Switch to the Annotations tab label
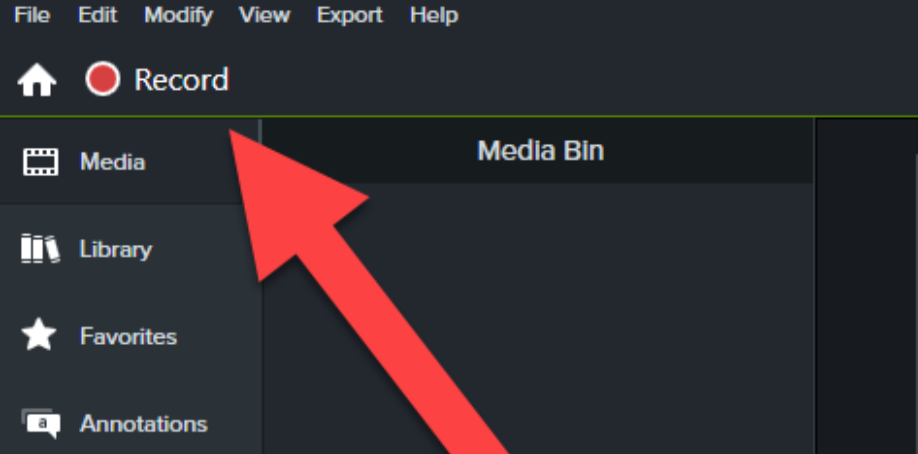Image resolution: width=918 pixels, height=454 pixels. point(143,424)
